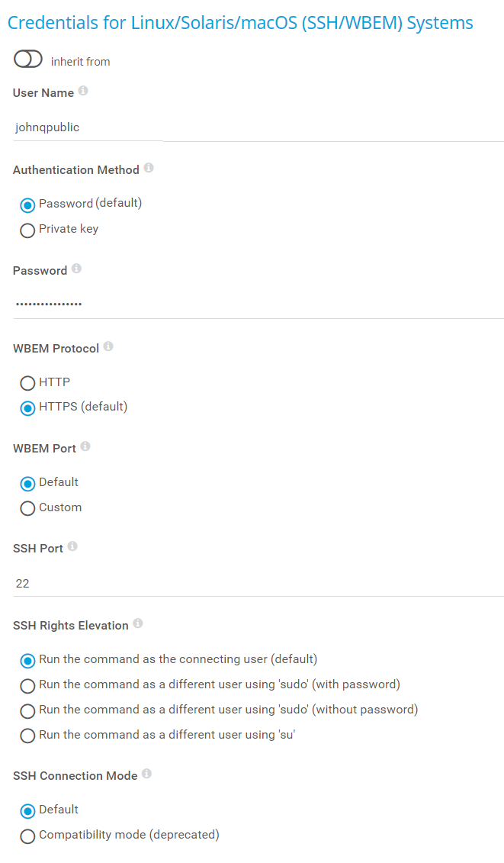The height and width of the screenshot is (863, 504).
Task: Click the User Name info icon
Action: coord(83,91)
